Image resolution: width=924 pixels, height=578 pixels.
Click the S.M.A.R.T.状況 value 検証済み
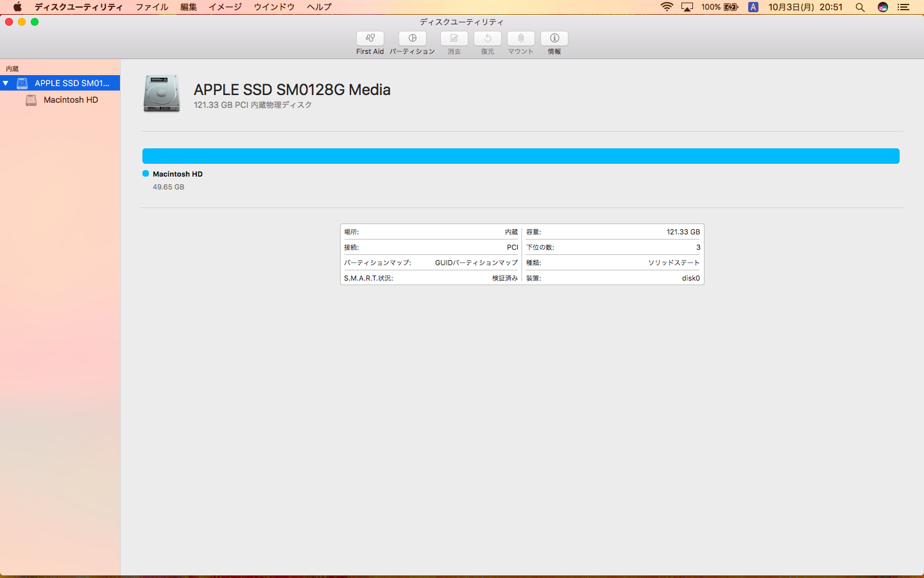[x=505, y=278]
